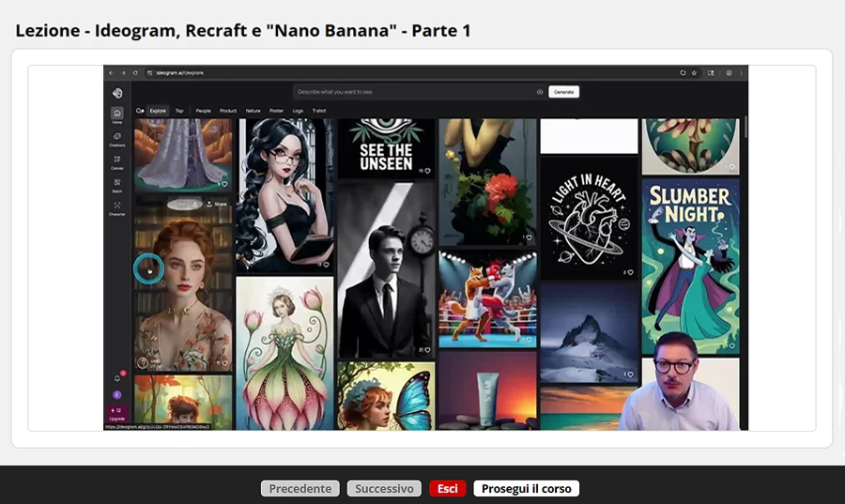The height and width of the screenshot is (504, 845).
Task: Bookmark the page with star icon
Action: [694, 72]
